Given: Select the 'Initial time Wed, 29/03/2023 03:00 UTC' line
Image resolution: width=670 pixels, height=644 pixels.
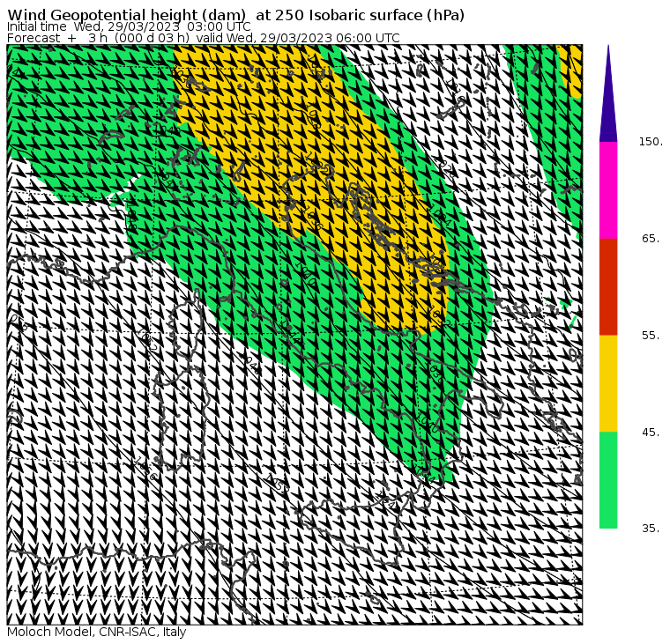Looking at the screenshot, I should [x=129, y=27].
